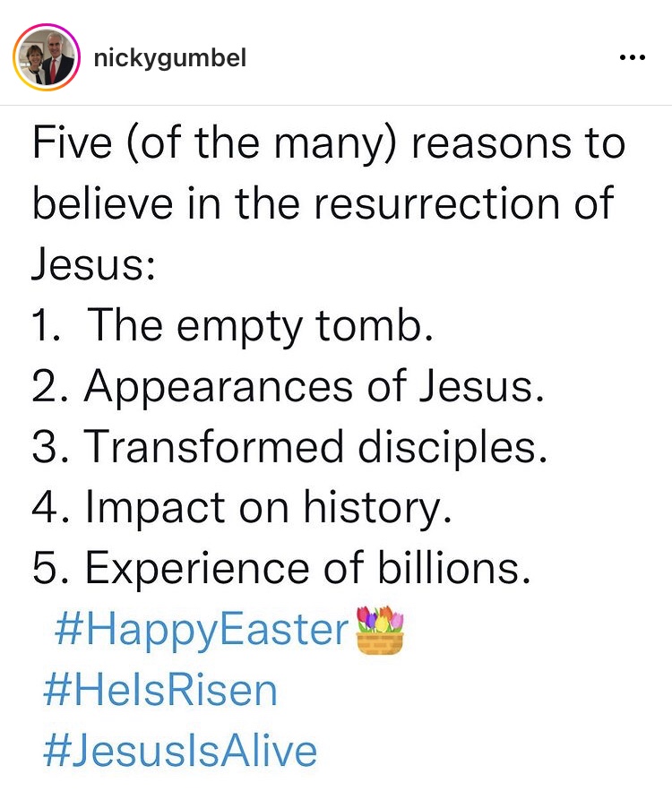Open nickygumbel's profile picture story

pos(44,58)
